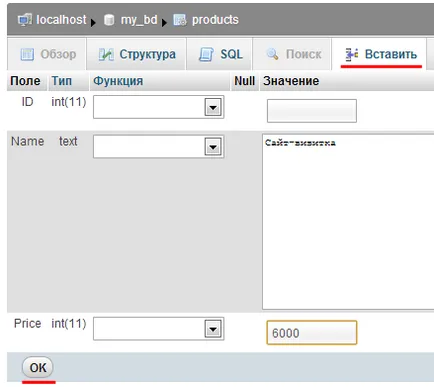Click the my_bd database icon
Screen dimensions: 434x387
tap(109, 20)
